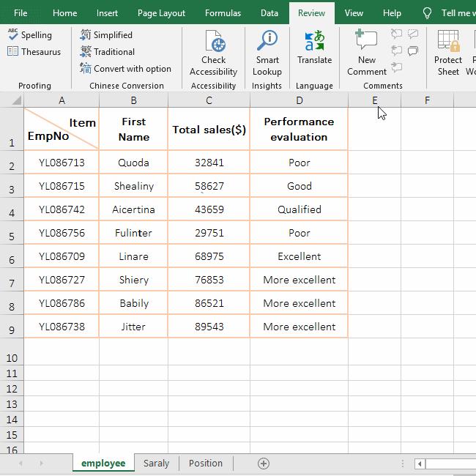The image size is (476, 476).
Task: Convert text to Traditional Chinese
Action: (108, 52)
